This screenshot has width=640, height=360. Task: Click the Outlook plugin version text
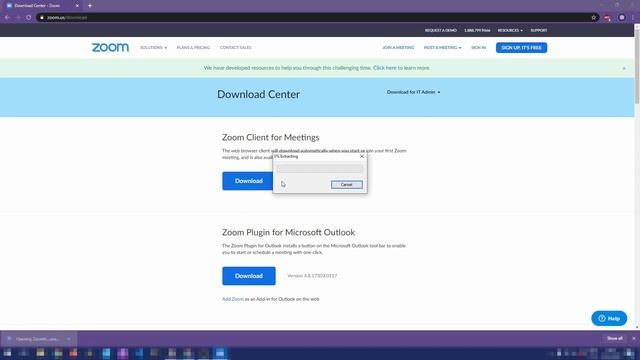point(312,276)
